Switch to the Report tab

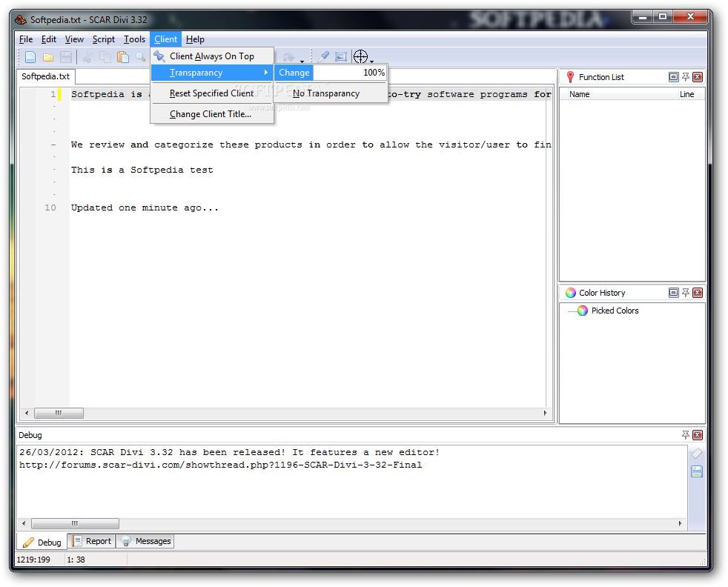92,541
